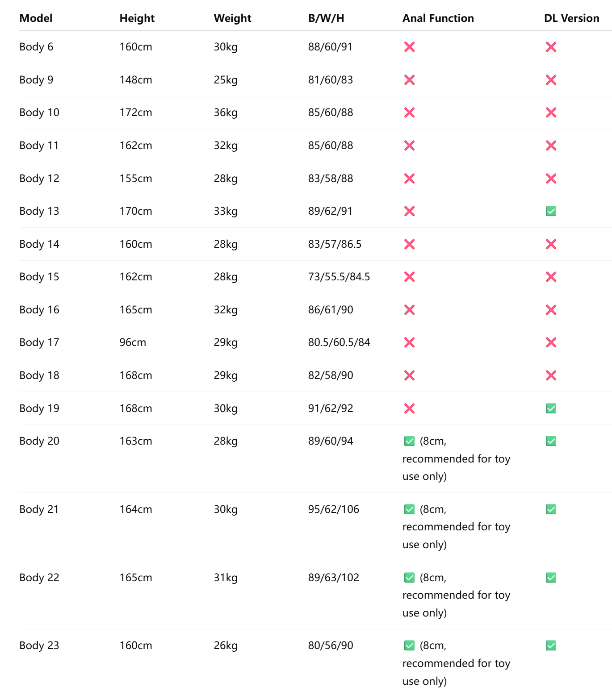Screen dimensions: 612x700
Task: Click Body 16's DL Version red cross
Action: [551, 310]
